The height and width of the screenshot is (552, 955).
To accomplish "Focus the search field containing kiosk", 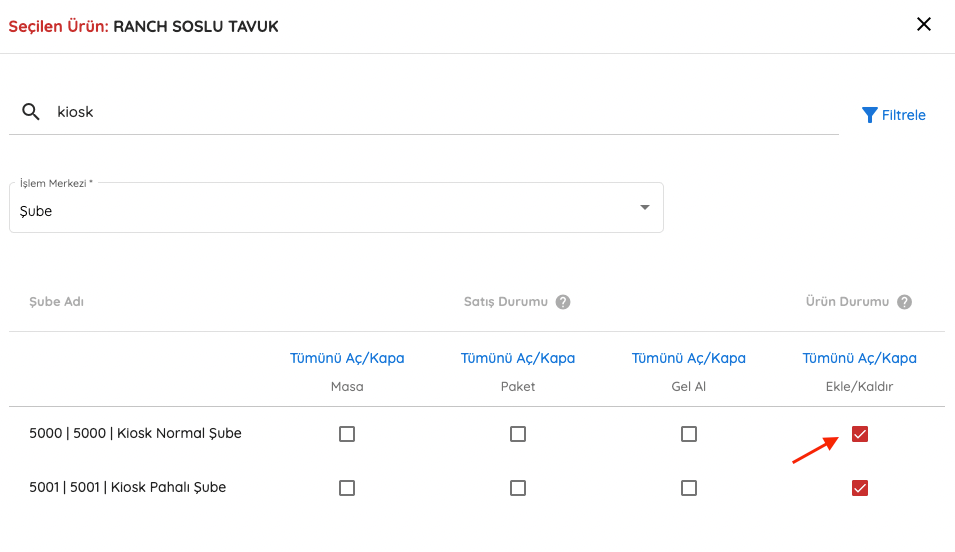I will tap(445, 112).
